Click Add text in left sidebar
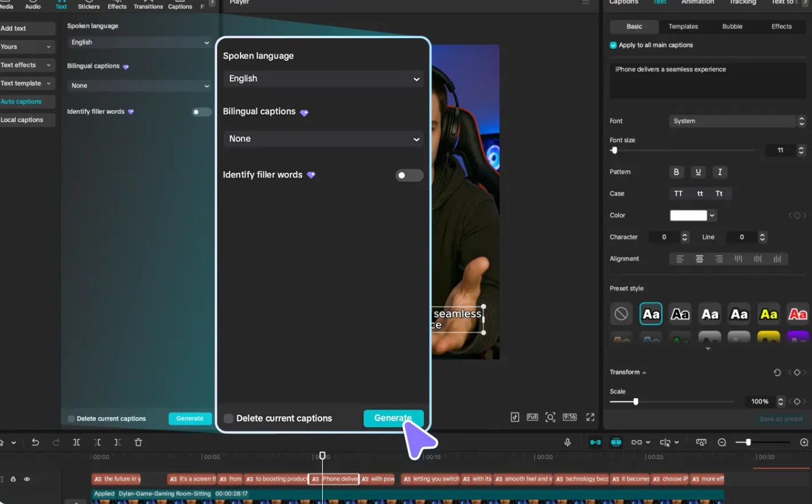 coord(26,29)
